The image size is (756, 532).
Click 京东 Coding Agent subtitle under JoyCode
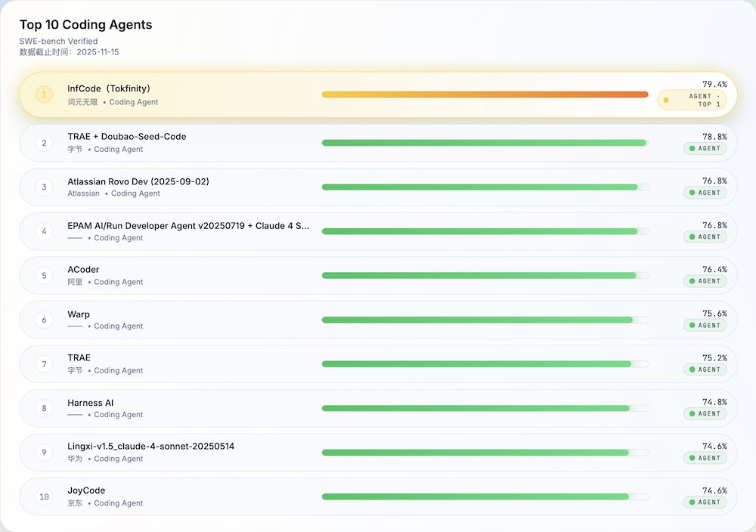point(105,503)
